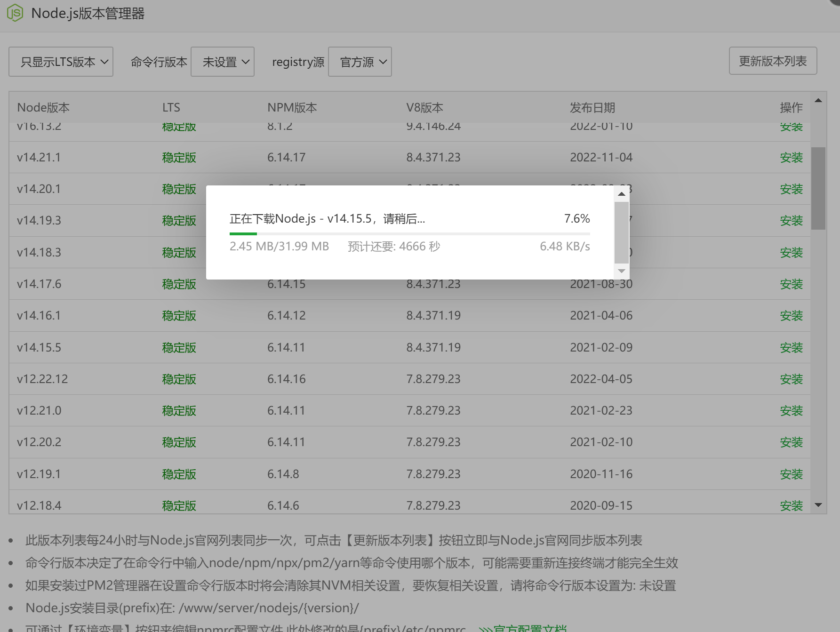Select the v14.19.3 version cell
The width and height of the screenshot is (840, 632).
click(39, 220)
